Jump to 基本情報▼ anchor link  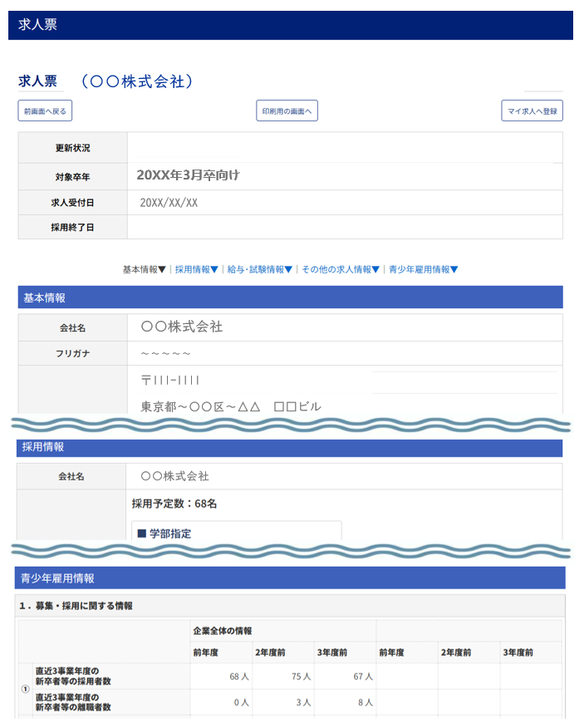[144, 269]
